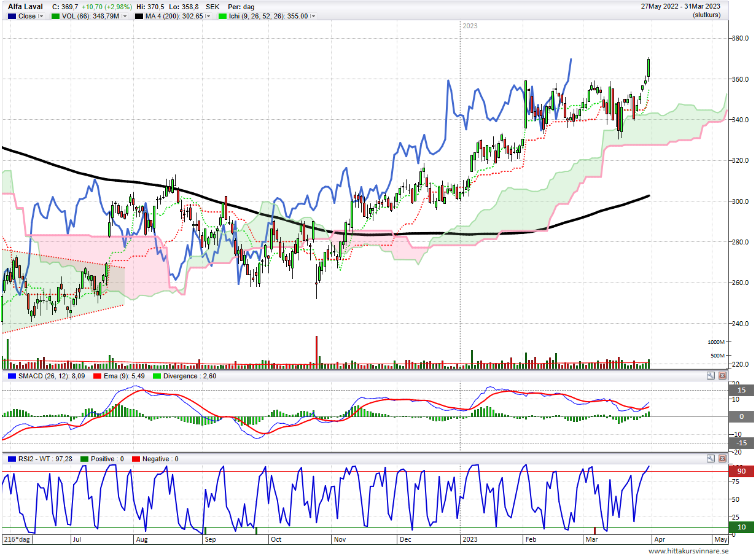
Task: Click the SEK currency label
Action: (x=212, y=7)
